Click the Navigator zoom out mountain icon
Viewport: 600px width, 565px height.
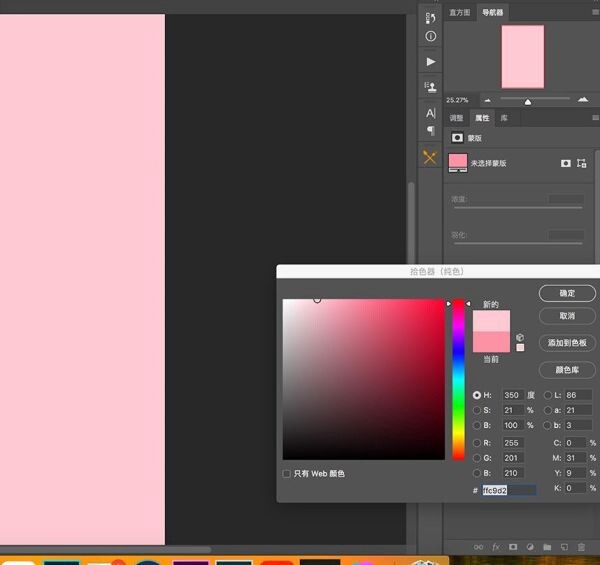488,100
